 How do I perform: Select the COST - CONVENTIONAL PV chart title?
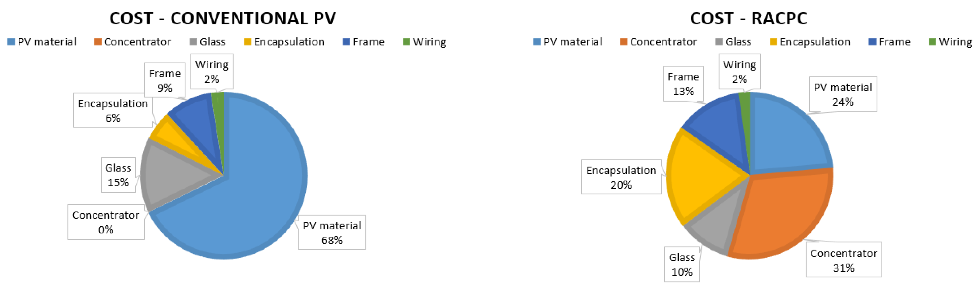222,18
